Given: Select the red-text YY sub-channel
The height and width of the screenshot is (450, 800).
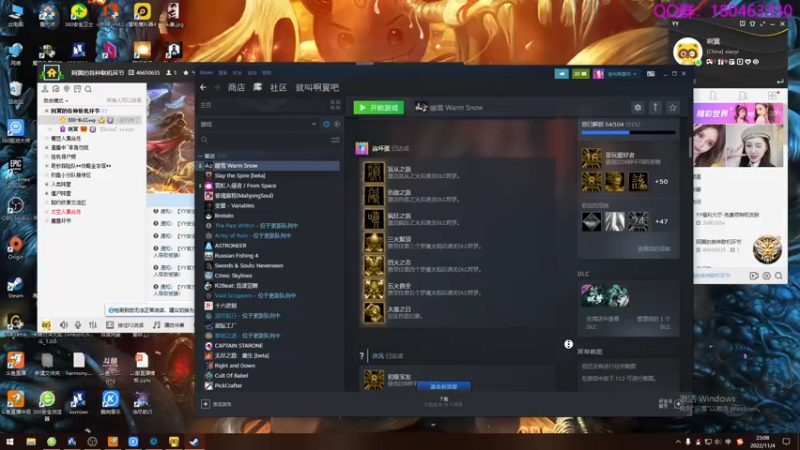Looking at the screenshot, I should pos(66,212).
